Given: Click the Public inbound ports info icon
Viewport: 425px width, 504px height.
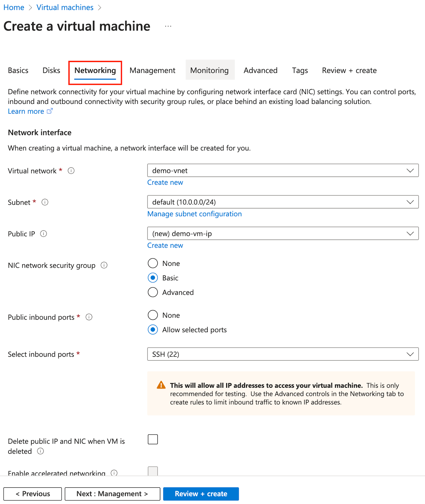Looking at the screenshot, I should tap(89, 317).
